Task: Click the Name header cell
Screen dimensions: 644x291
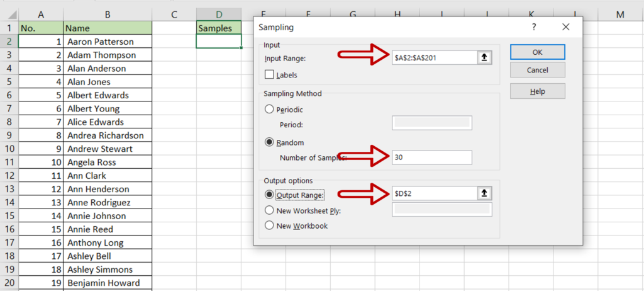Action: [108, 28]
